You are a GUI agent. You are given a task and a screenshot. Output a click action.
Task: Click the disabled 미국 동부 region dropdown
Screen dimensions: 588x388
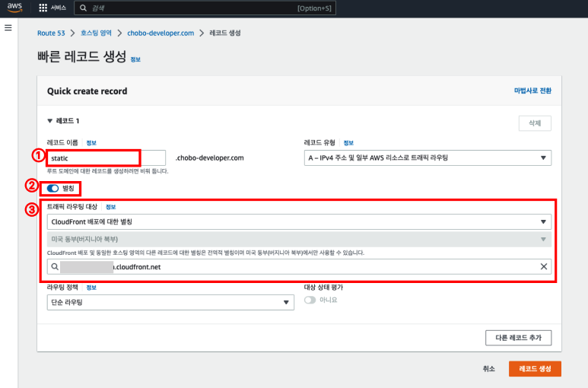pyautogui.click(x=299, y=239)
